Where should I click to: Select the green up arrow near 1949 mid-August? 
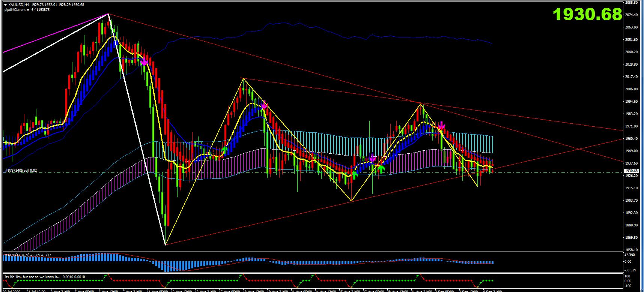[224, 150]
